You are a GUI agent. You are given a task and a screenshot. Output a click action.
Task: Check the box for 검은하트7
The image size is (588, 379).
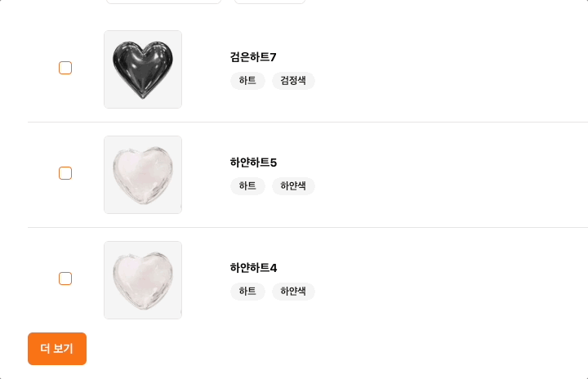click(65, 68)
